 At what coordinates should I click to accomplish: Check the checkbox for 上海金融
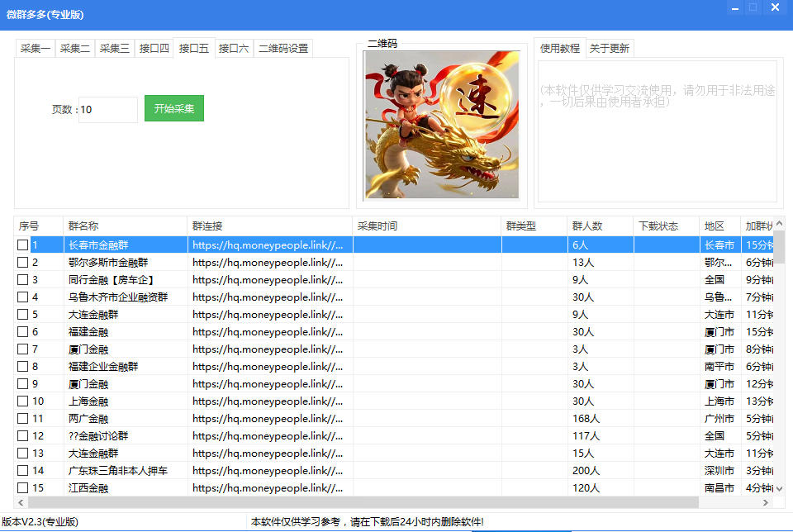(x=22, y=401)
